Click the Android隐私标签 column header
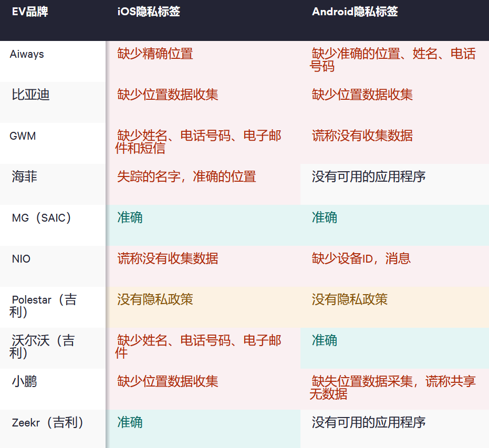 [x=355, y=12]
